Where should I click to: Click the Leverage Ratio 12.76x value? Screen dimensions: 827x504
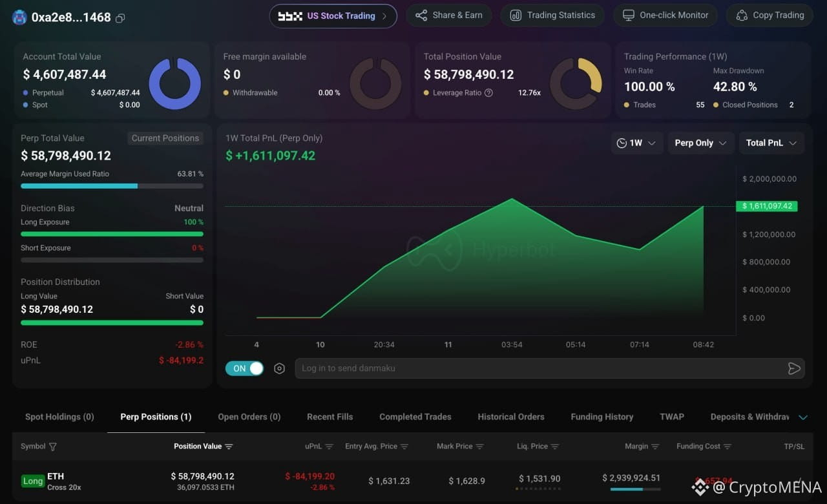pyautogui.click(x=529, y=92)
